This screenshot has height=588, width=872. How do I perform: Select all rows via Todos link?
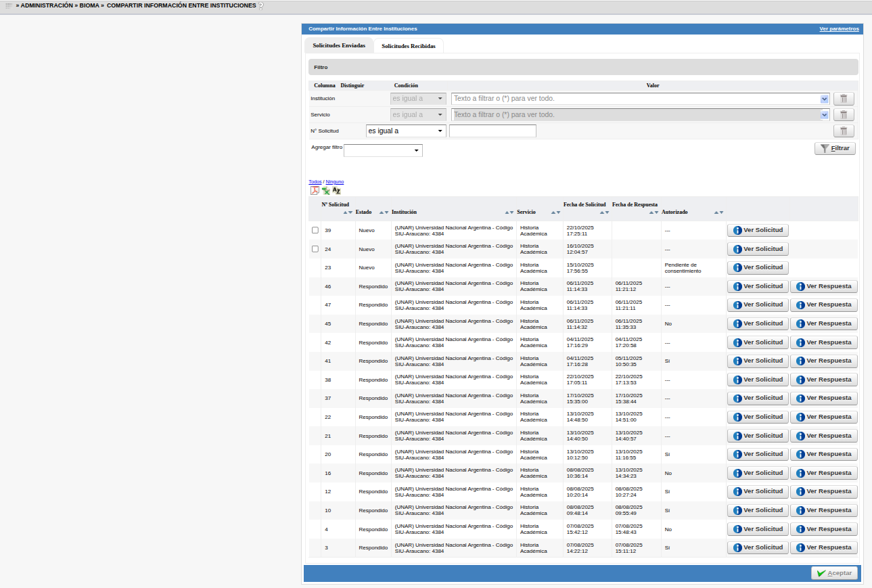pyautogui.click(x=315, y=182)
